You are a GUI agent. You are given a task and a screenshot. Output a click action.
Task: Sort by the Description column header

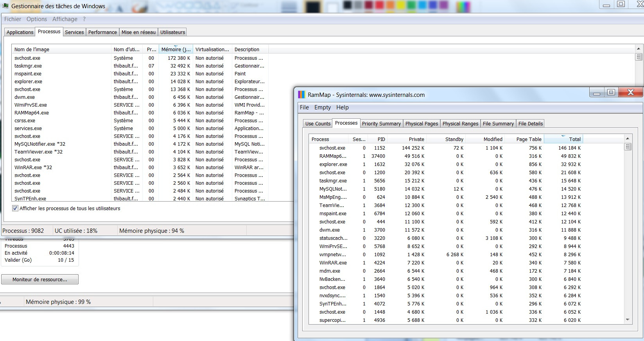250,50
